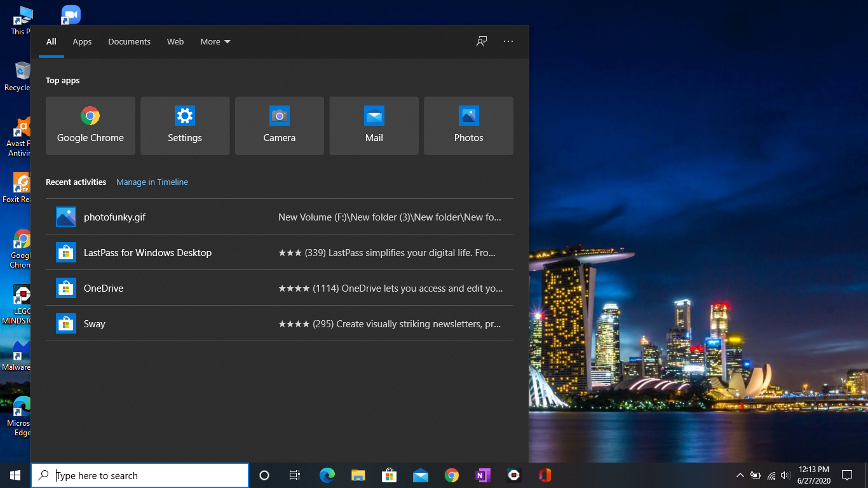Open the clock showing 12:13 PM
The width and height of the screenshot is (868, 488).
coord(814,475)
